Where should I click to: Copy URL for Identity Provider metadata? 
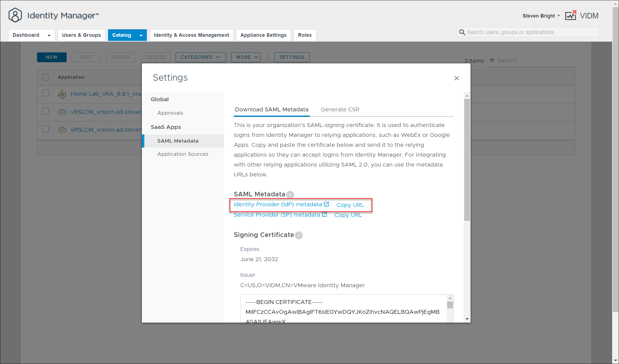350,205
